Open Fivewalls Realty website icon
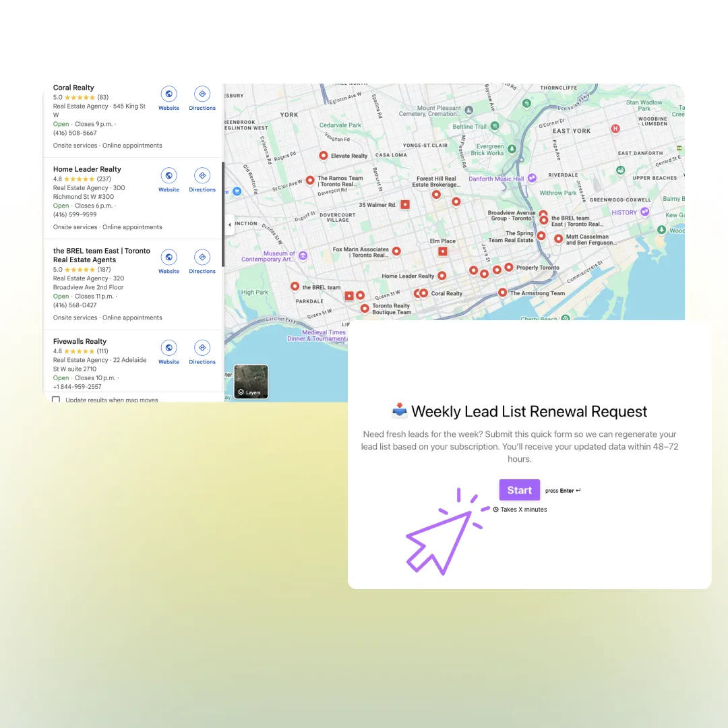This screenshot has height=728, width=728. point(169,348)
